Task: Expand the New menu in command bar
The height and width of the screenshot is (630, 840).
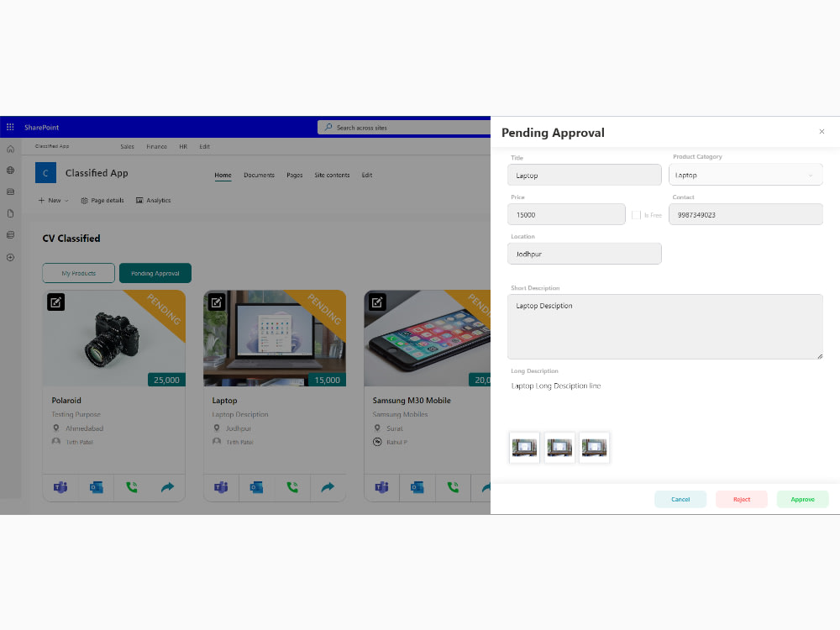Action: pos(54,201)
